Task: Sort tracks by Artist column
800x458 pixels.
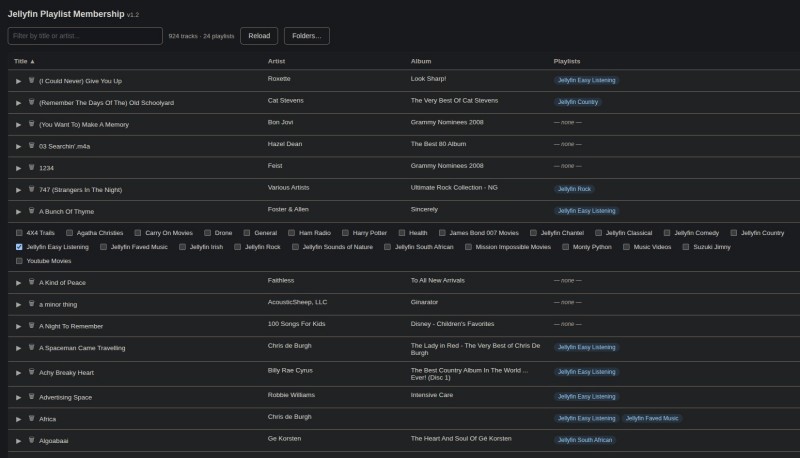Action: tap(277, 61)
